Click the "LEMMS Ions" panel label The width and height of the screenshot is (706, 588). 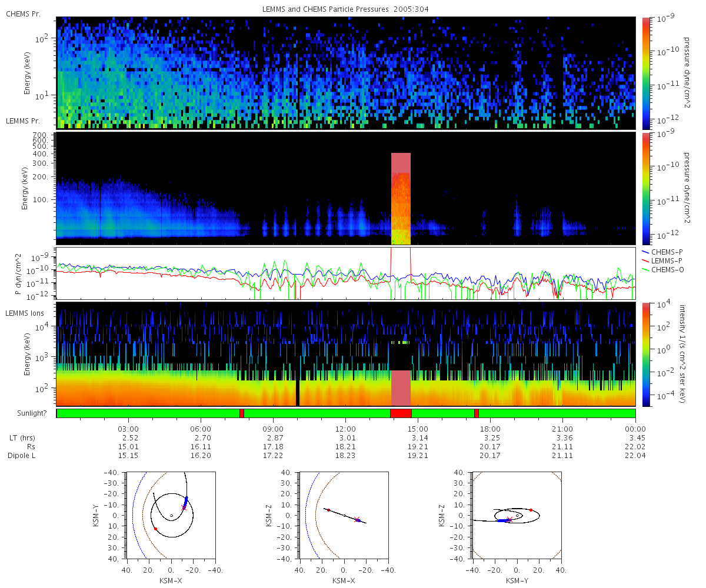(x=24, y=315)
